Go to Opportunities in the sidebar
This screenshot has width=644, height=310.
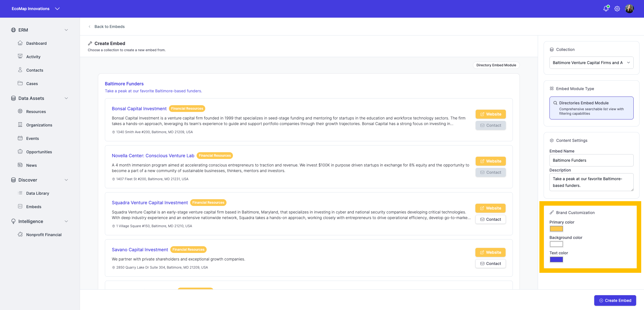coord(39,152)
